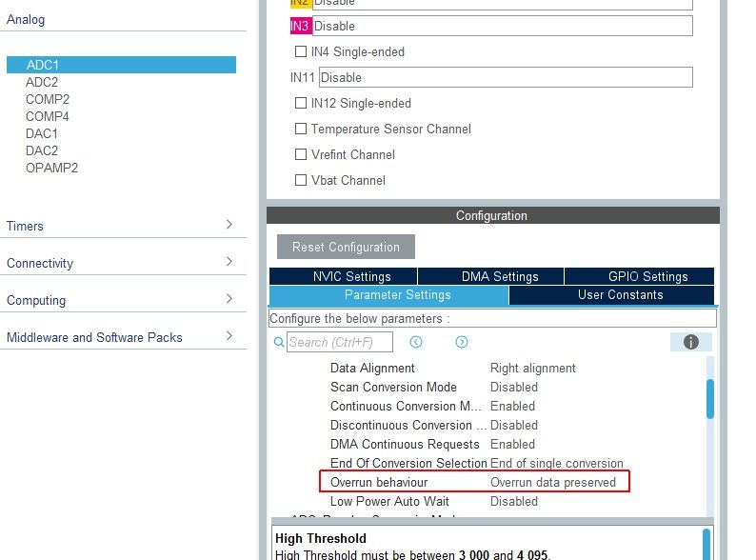Click the search magnifier icon
This screenshot has height=560, width=756.
[279, 342]
